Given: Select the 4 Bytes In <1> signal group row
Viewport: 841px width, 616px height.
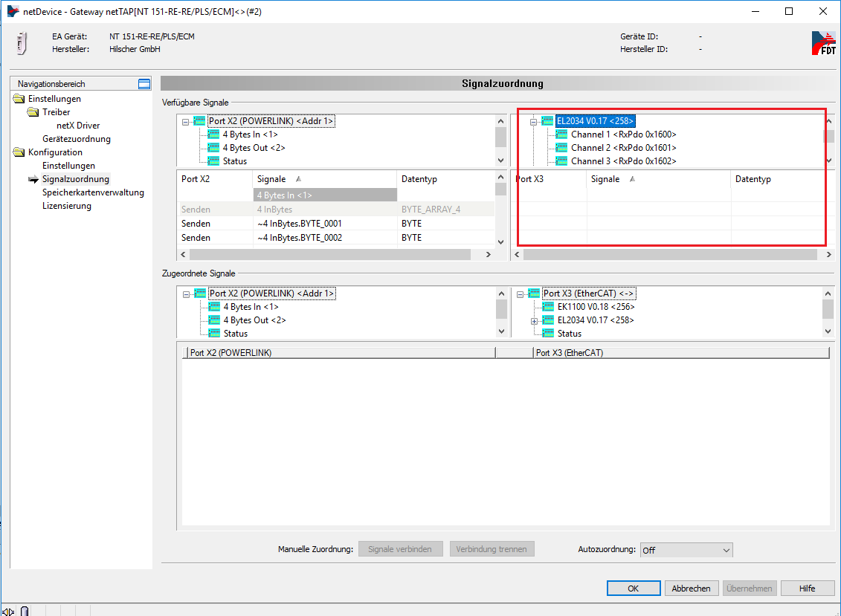Looking at the screenshot, I should tap(325, 195).
